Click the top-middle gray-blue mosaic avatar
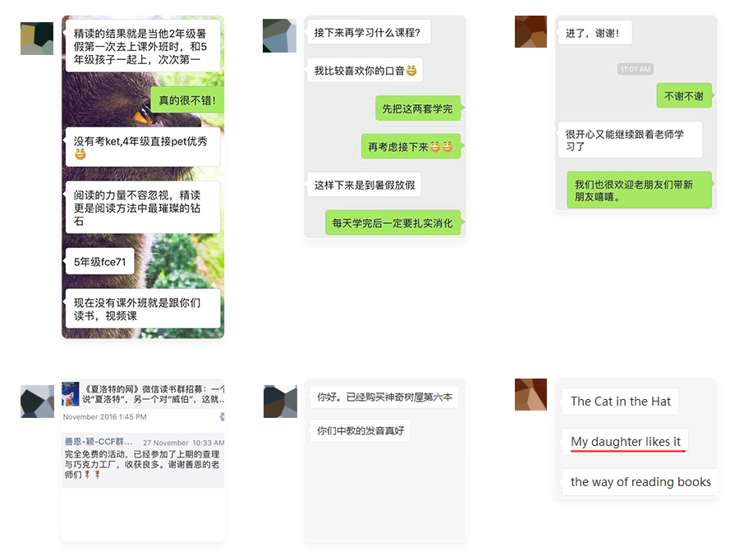This screenshot has height=560, width=739. pyautogui.click(x=279, y=35)
